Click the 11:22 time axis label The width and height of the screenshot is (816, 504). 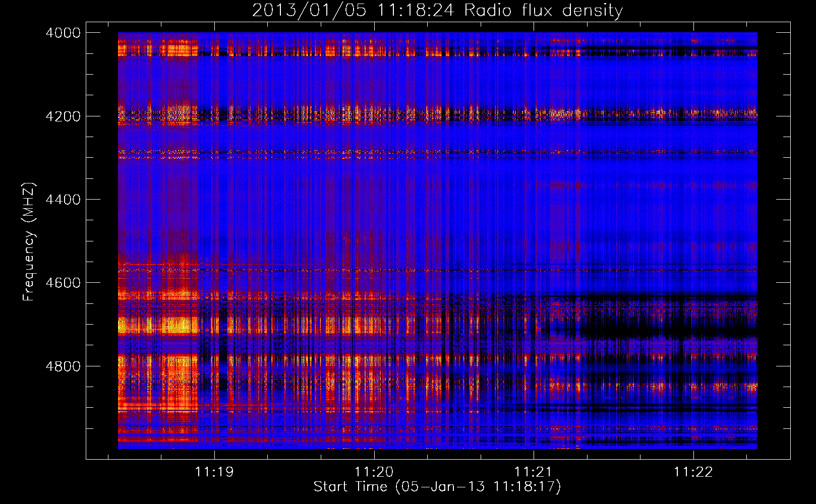[x=693, y=472]
